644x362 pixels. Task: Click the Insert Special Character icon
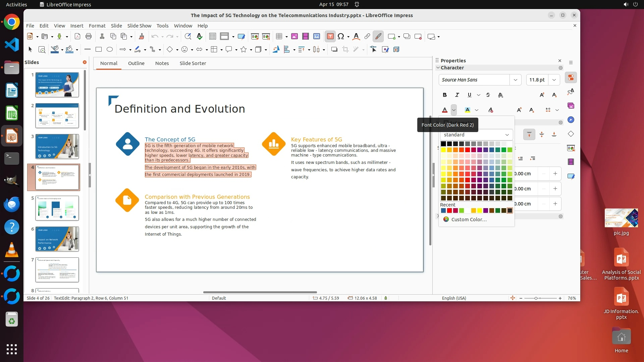[341, 36]
